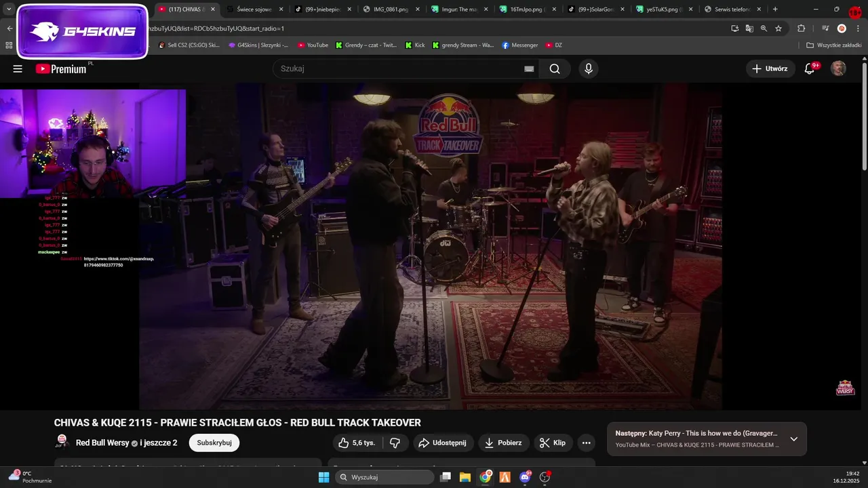
Task: Click the translate page icon
Action: pyautogui.click(x=749, y=28)
